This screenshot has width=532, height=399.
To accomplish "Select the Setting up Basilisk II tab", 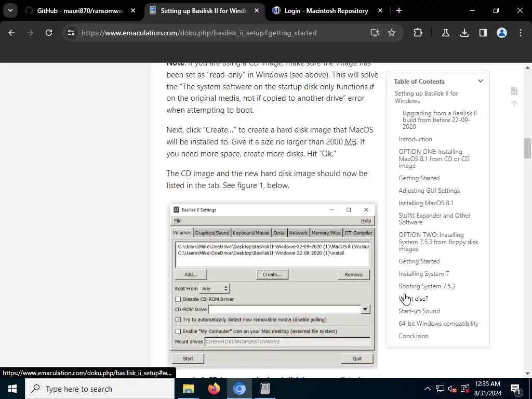I will click(204, 11).
